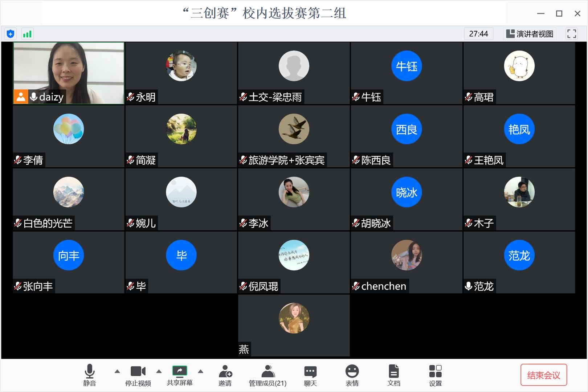Screen dimensions: 588x392
Task: Expand share screen options arrow
Action: (x=200, y=371)
